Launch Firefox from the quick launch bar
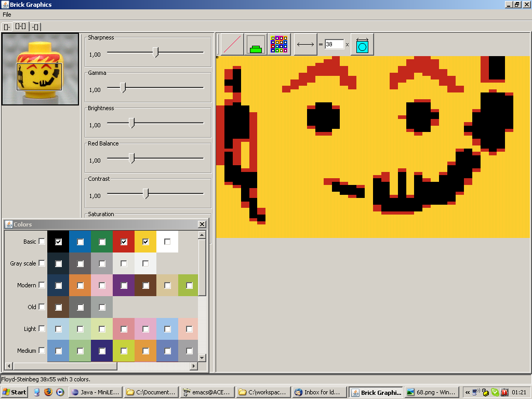This screenshot has height=399, width=532. (48, 392)
